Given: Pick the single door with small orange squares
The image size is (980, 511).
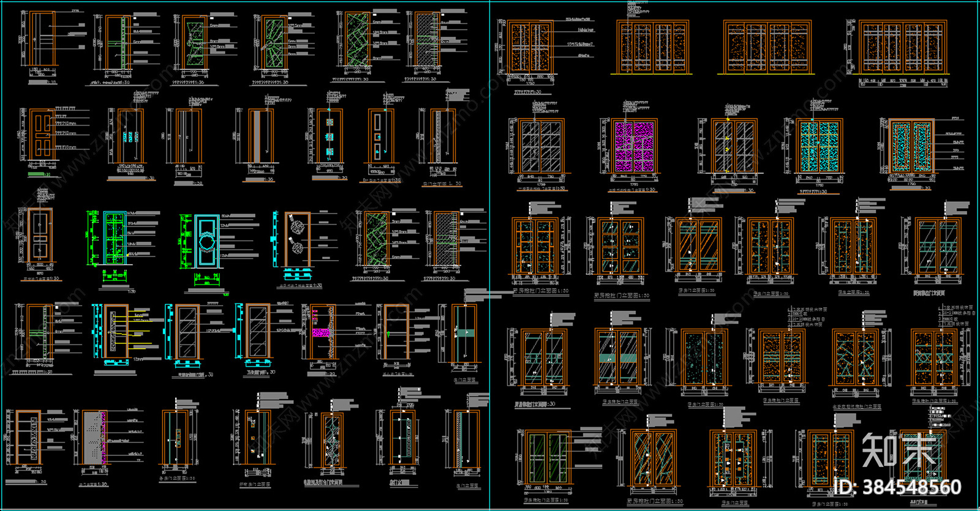Looking at the screenshot, I should coord(257,438).
